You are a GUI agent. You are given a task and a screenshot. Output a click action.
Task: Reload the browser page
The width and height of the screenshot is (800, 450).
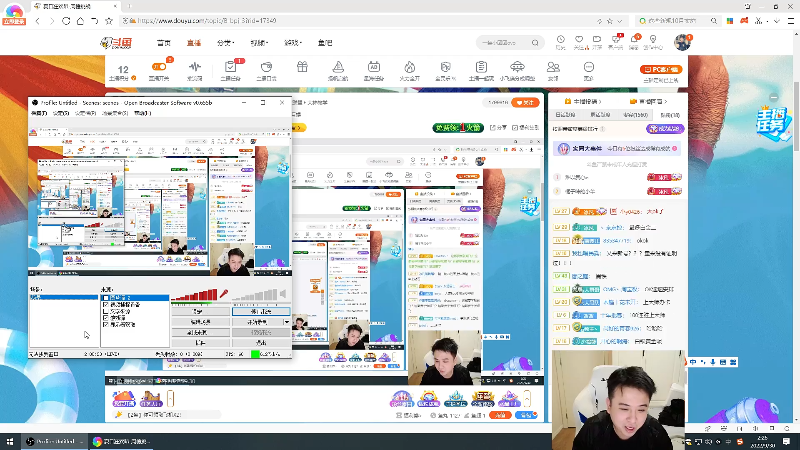(x=66, y=21)
